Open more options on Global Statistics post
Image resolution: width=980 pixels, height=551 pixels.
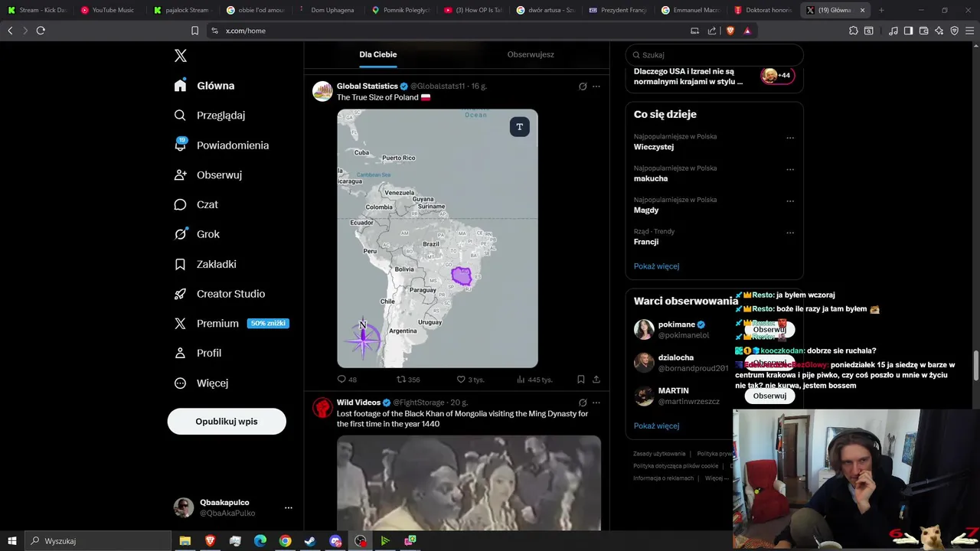pyautogui.click(x=596, y=86)
